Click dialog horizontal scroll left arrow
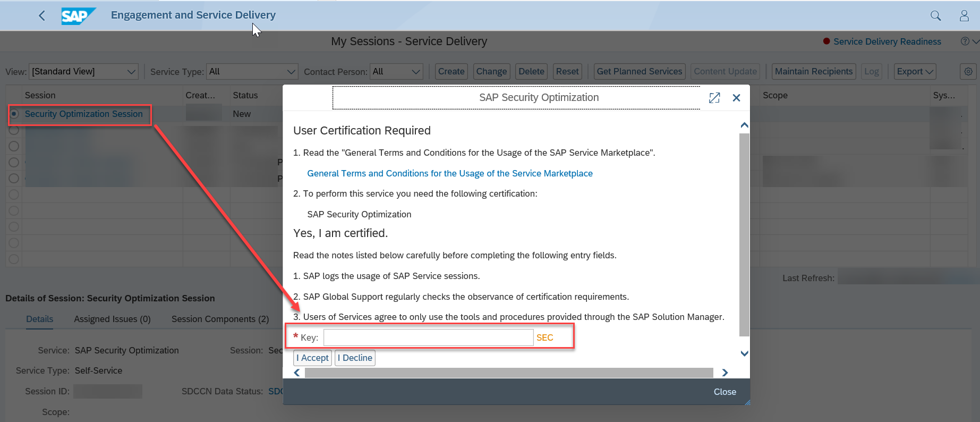980x422 pixels. coord(297,373)
